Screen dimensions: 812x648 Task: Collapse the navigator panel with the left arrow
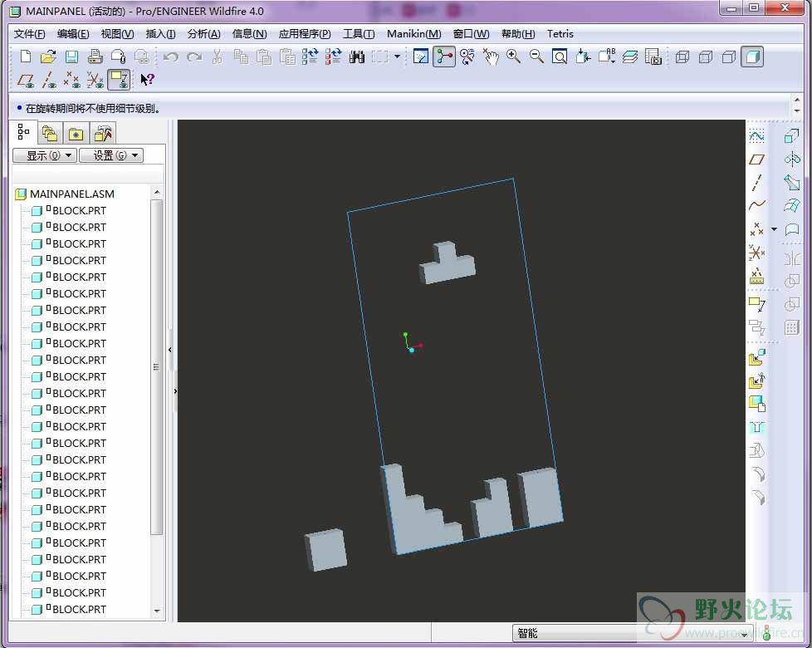[170, 350]
